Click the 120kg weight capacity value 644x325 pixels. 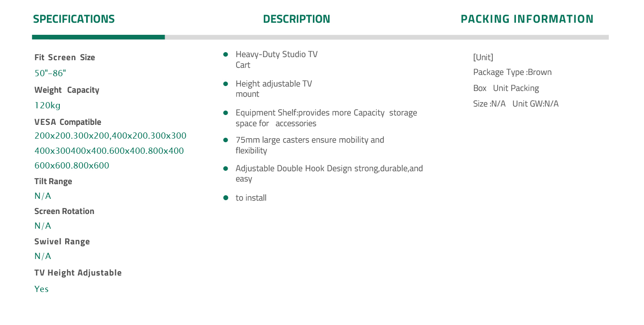coord(47,106)
